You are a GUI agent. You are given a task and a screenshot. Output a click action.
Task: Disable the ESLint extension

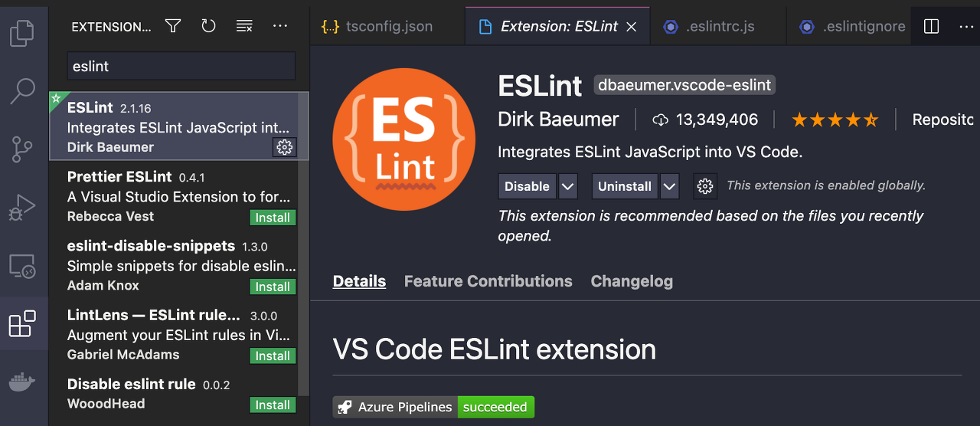(527, 186)
